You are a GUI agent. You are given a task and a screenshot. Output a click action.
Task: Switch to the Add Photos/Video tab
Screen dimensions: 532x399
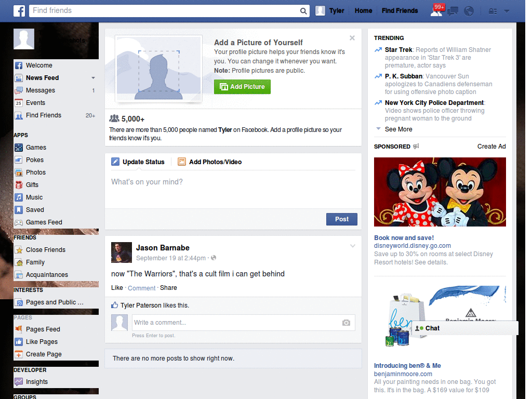[x=210, y=162]
